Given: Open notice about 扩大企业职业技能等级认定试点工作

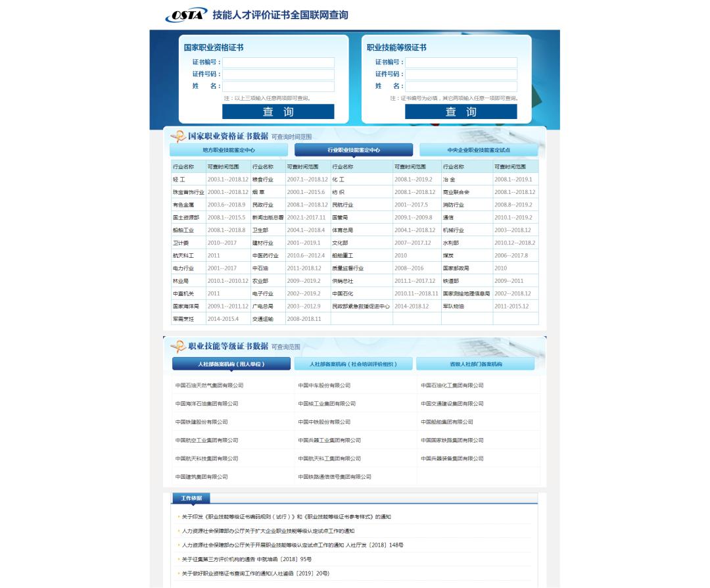Looking at the screenshot, I should click(268, 531).
